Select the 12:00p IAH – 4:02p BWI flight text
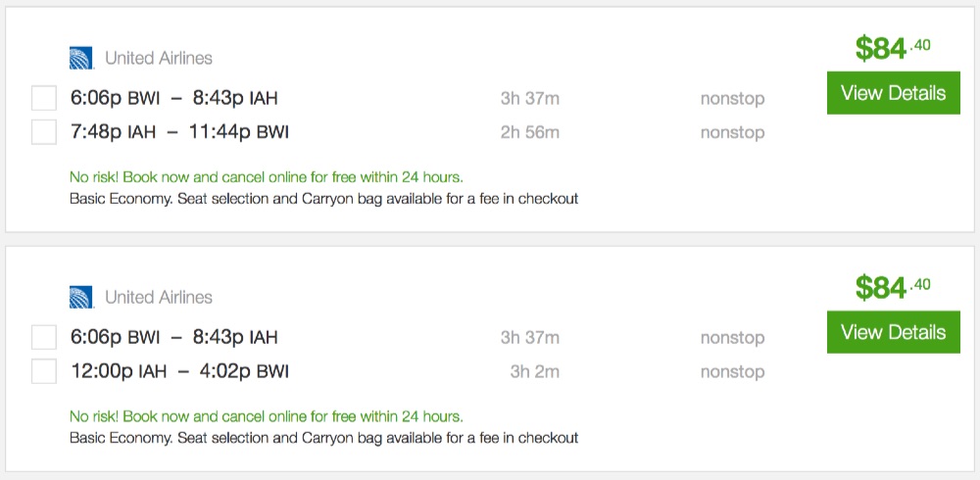The image size is (980, 480). pos(179,371)
